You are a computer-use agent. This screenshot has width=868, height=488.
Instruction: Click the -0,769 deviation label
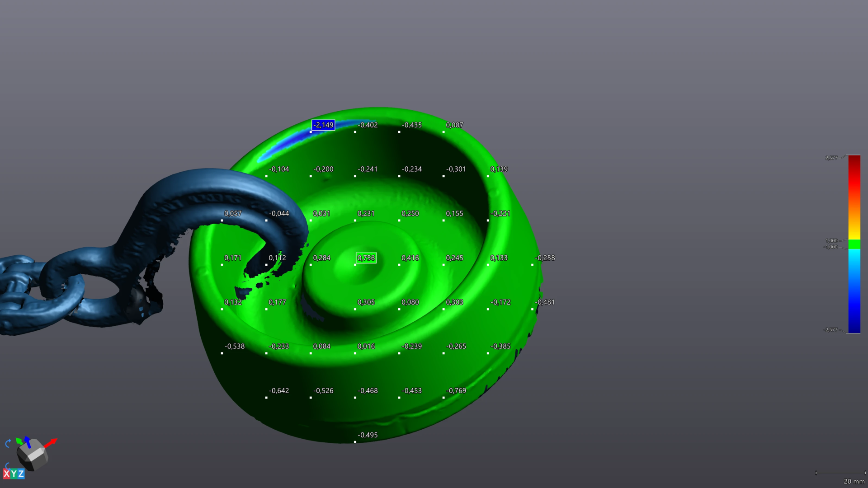[x=456, y=391]
